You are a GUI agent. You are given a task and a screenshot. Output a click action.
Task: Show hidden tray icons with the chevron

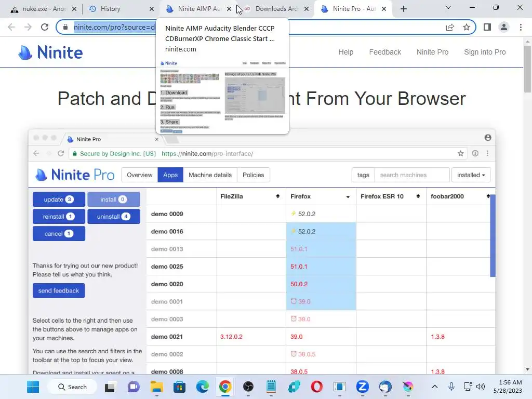pos(435,387)
